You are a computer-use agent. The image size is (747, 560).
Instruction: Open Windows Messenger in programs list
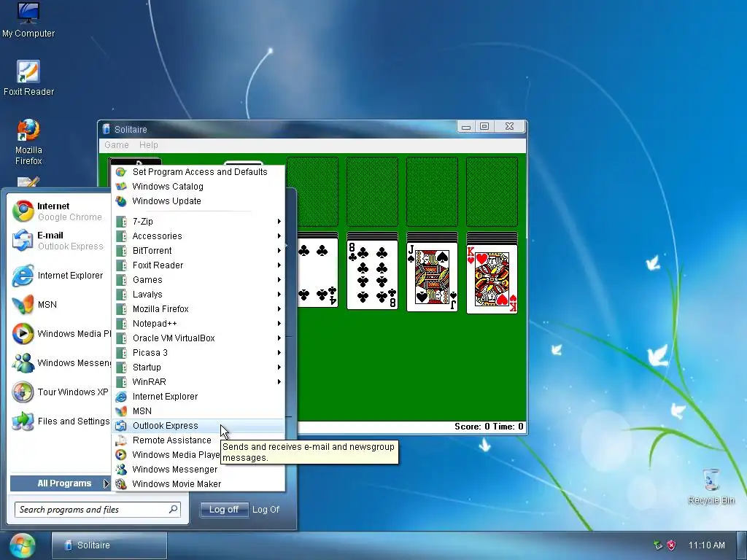[198, 470]
